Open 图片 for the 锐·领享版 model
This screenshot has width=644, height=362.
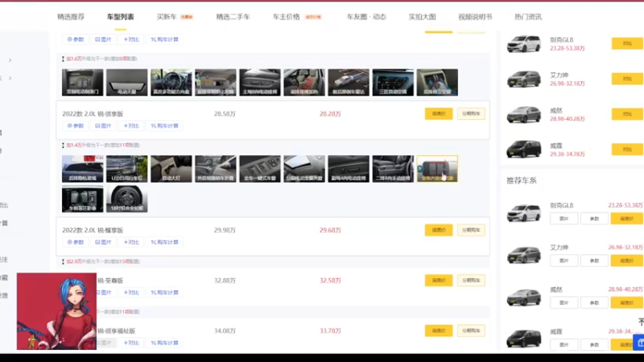(x=103, y=125)
